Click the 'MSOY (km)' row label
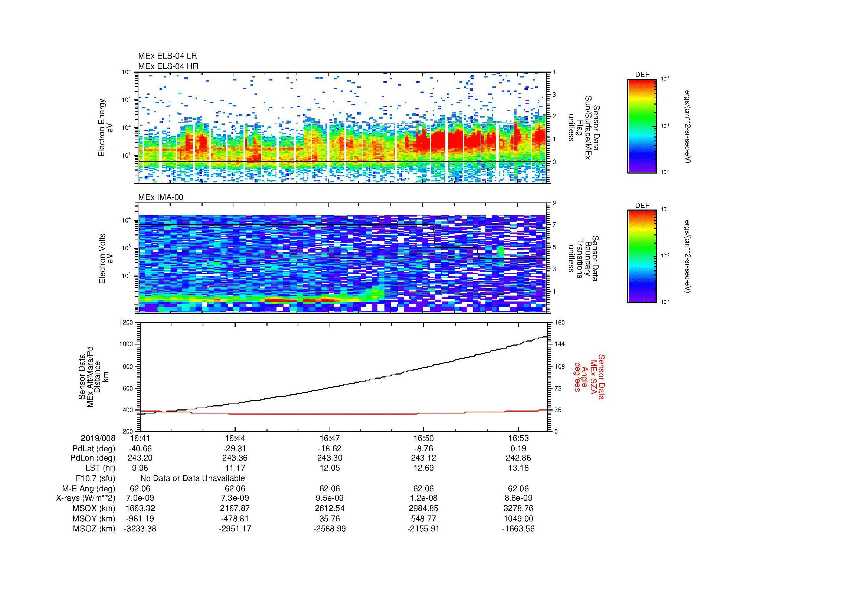Viewport: 868px width, 613px height. point(94,519)
